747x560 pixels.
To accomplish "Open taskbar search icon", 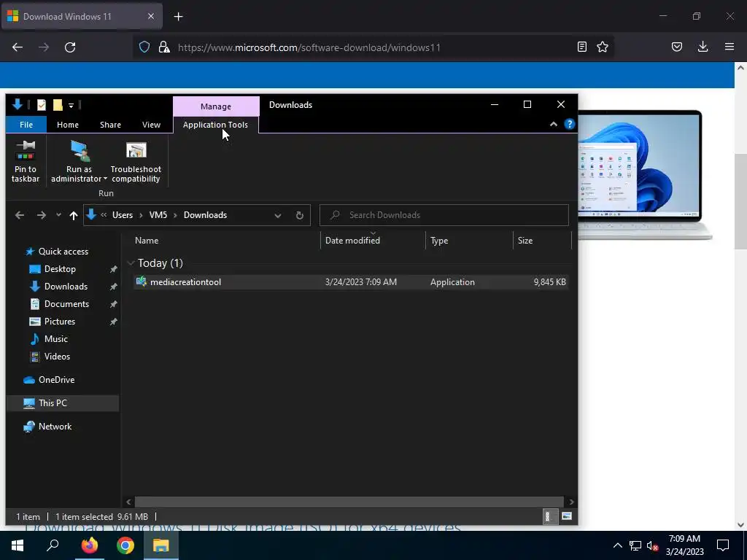I will [x=53, y=545].
